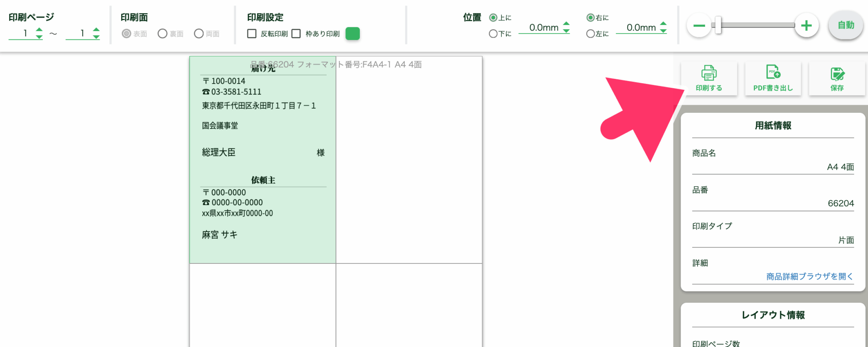Click the product number value 66204
The image size is (868, 347).
coord(841,203)
